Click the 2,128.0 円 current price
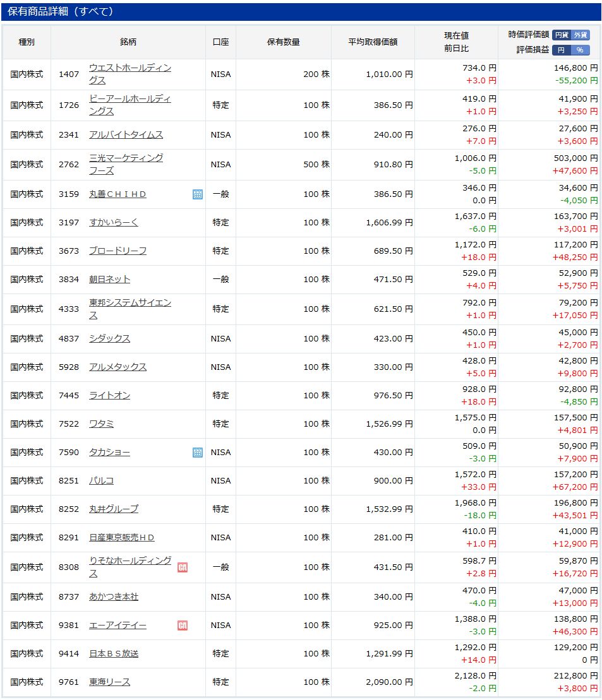The image size is (602, 700). point(476,676)
